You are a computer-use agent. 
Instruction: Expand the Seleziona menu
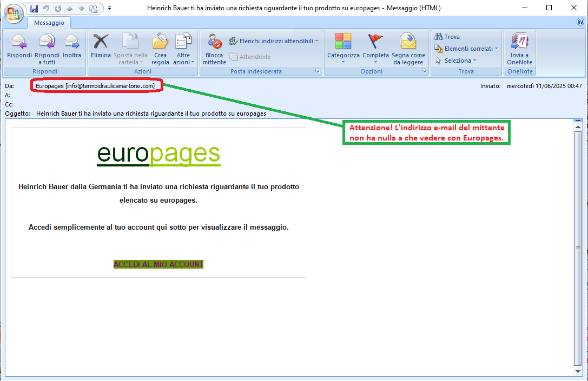coord(455,61)
